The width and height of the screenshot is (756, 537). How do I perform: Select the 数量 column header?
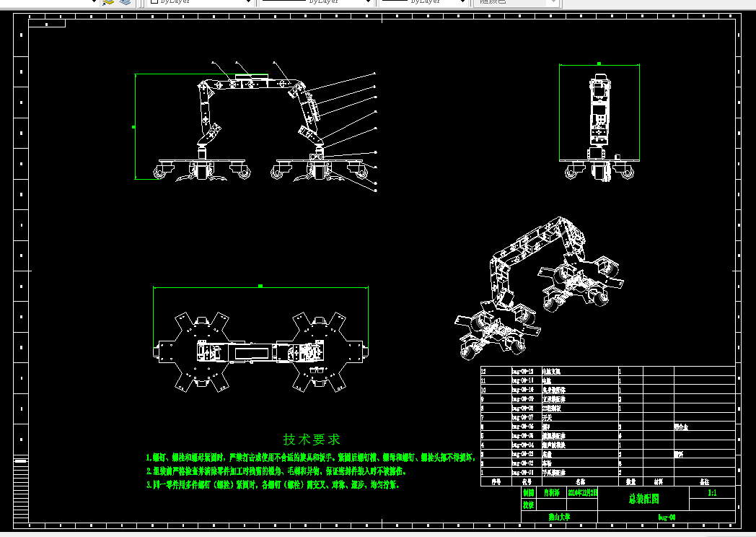[630, 481]
